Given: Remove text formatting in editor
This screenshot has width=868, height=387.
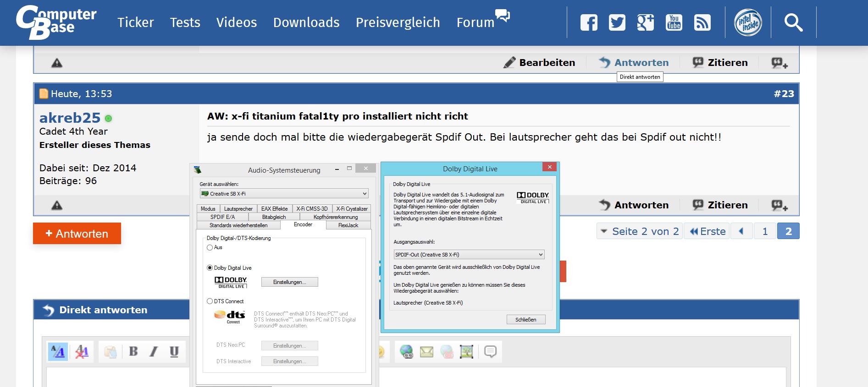Looking at the screenshot, I should 82,352.
